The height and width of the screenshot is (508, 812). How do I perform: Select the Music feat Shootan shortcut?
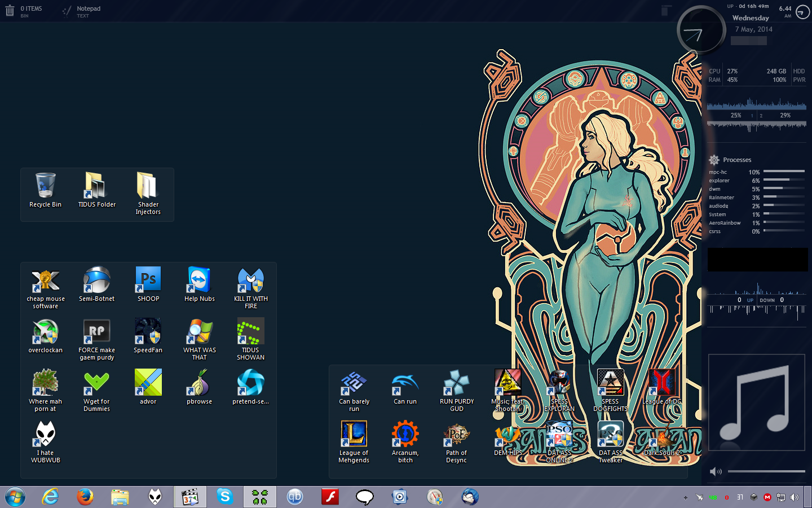point(508,391)
